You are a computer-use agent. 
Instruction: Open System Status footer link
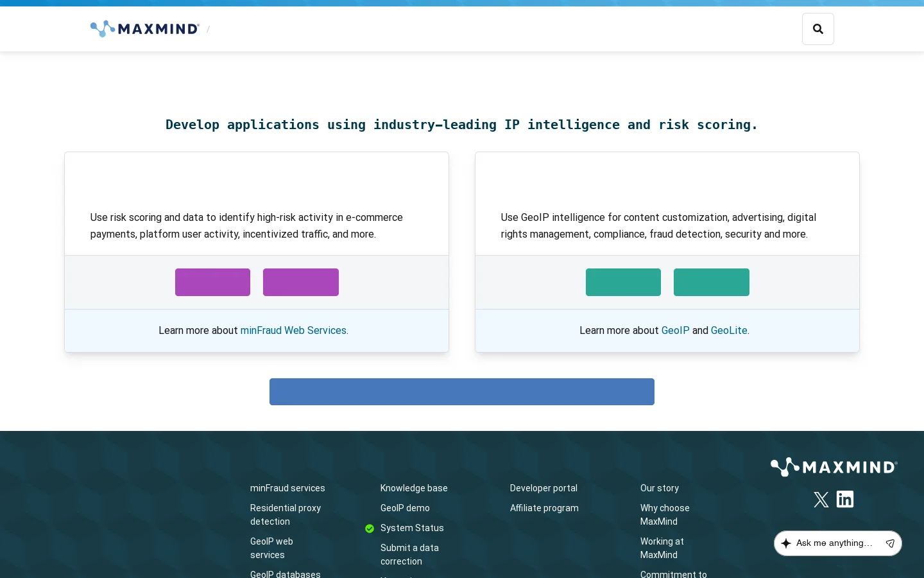[x=412, y=528]
